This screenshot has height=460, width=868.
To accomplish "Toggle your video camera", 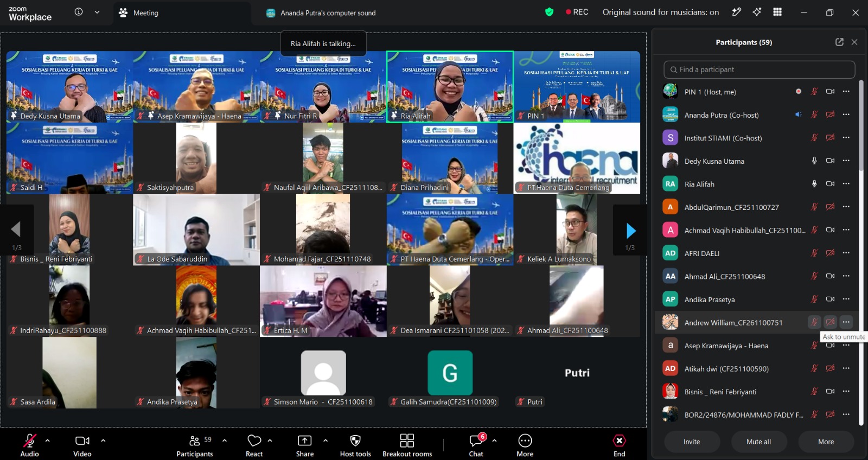I will coord(82,445).
